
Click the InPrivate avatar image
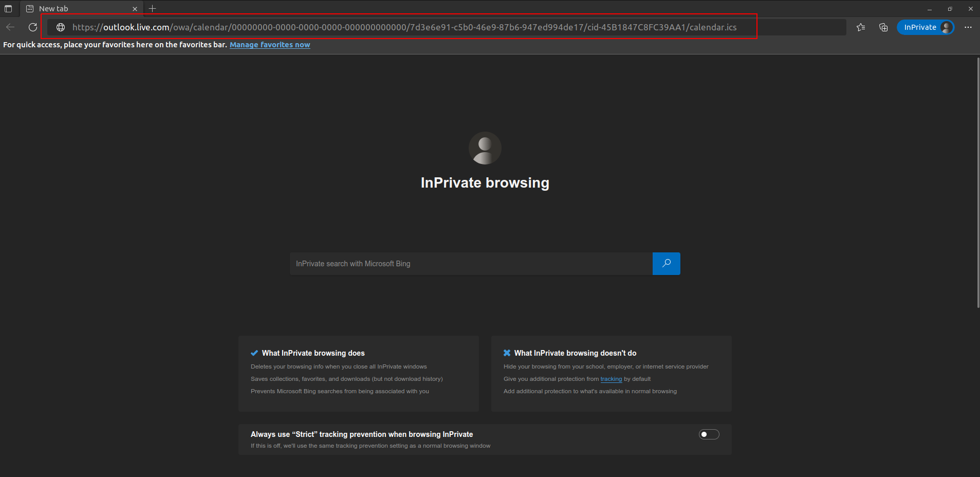[x=485, y=148]
